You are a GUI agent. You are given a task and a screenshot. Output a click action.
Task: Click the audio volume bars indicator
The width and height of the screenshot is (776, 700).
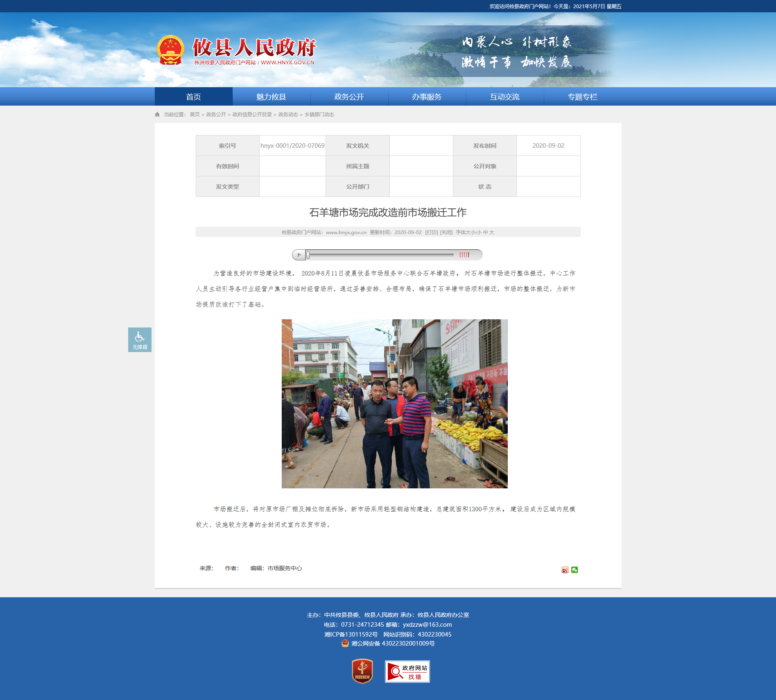pos(464,255)
